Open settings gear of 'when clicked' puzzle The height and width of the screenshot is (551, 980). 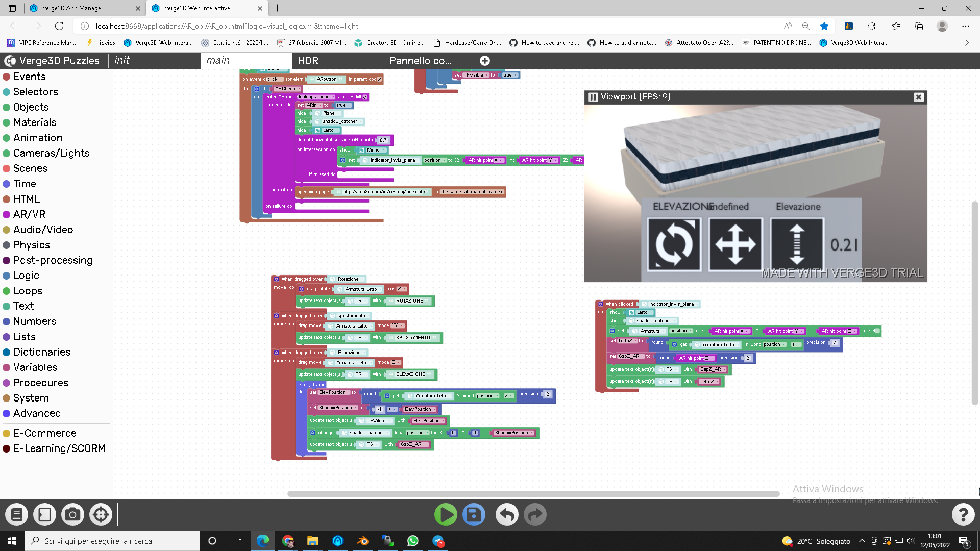[x=601, y=304]
